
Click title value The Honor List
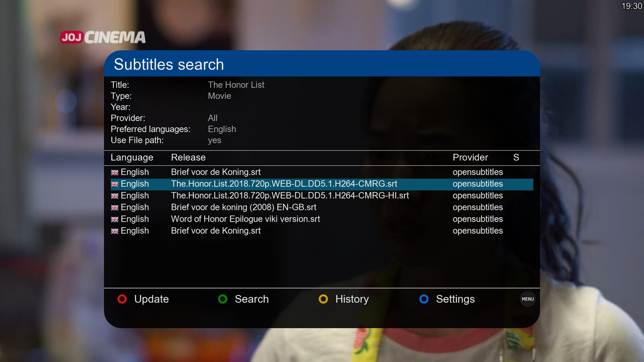(x=236, y=85)
